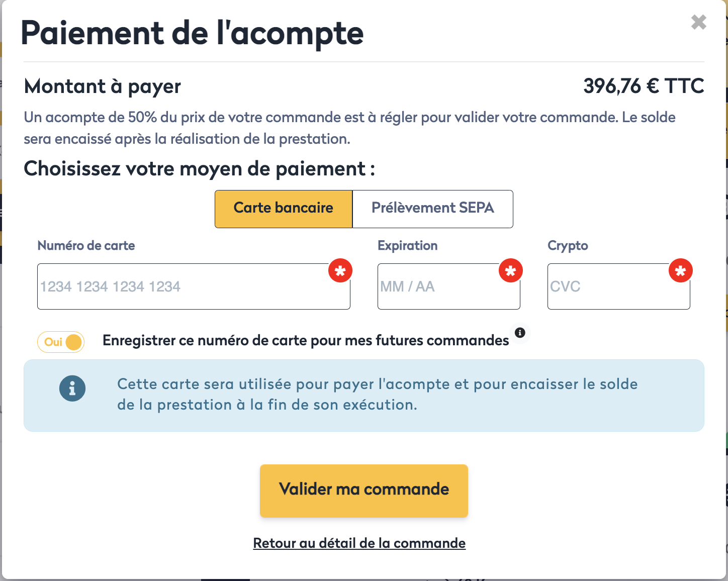The image size is (728, 581).
Task: Click the red asterisk on the Expiration field
Action: click(x=510, y=271)
